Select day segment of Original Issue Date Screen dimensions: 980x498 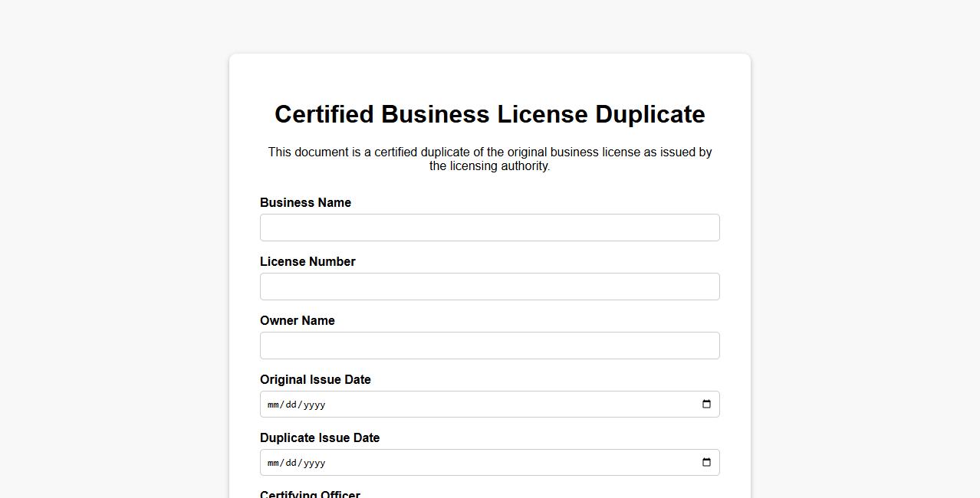pyautogui.click(x=291, y=405)
